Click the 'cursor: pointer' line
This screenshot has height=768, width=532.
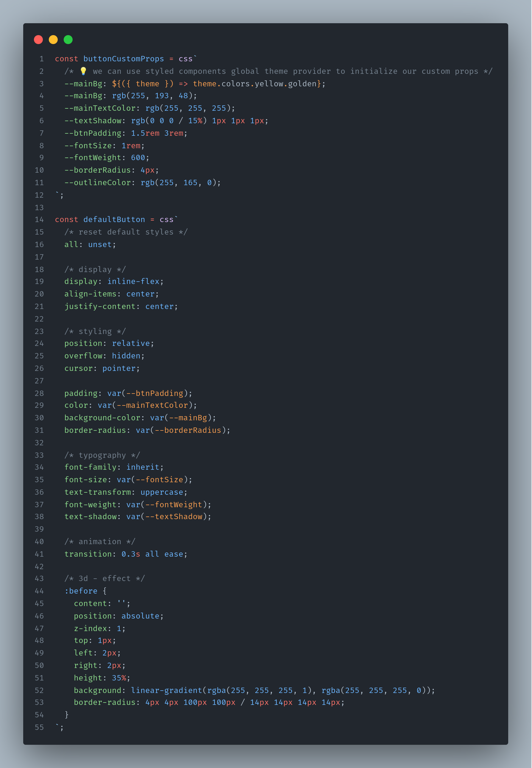point(102,368)
